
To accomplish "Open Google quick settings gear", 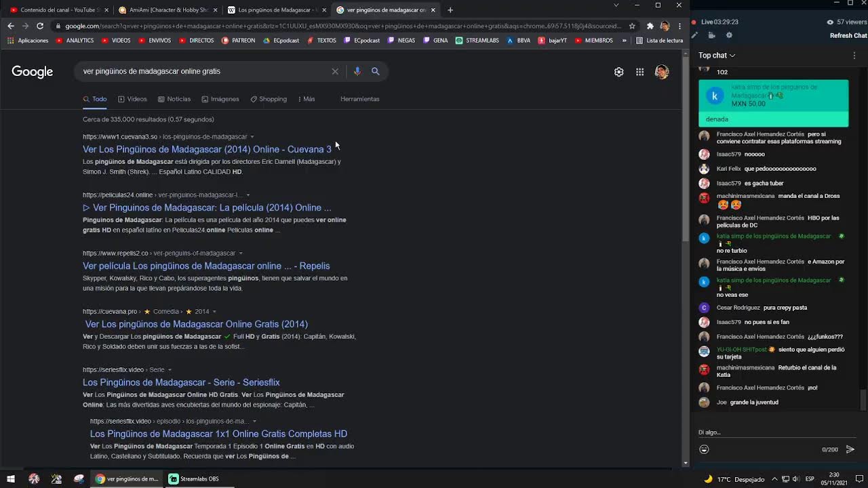I will [619, 72].
